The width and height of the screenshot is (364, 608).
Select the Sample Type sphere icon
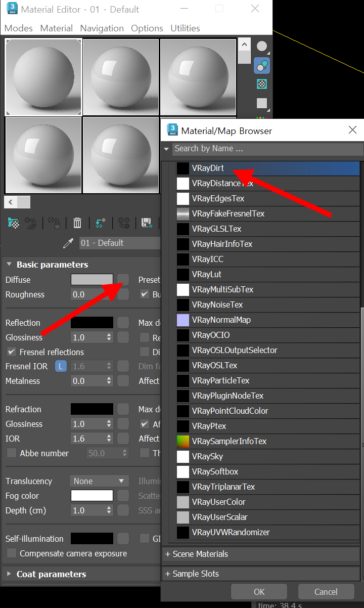(x=262, y=47)
